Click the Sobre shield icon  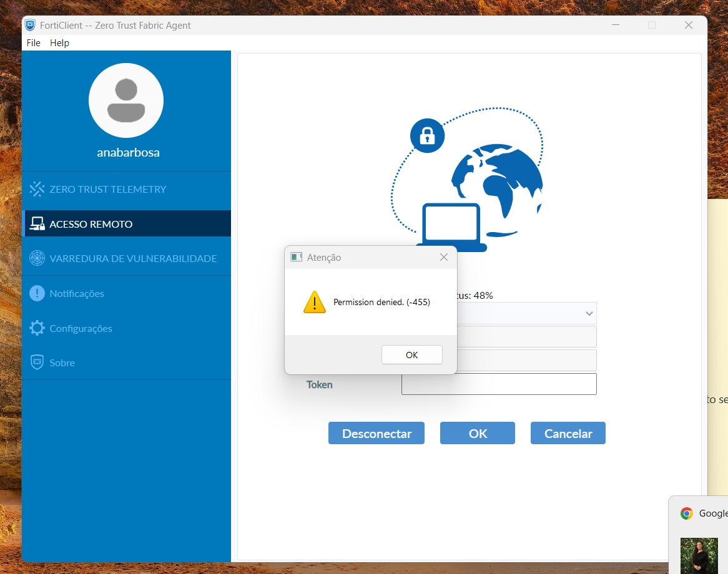point(37,362)
